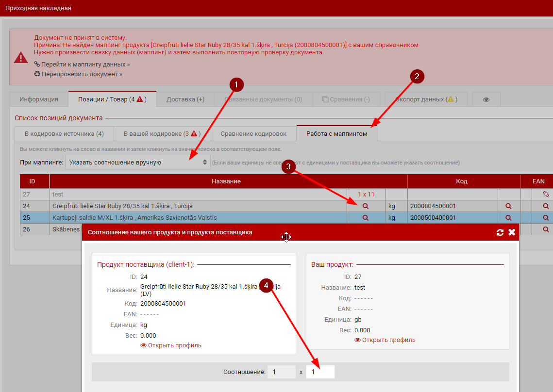Click the name search icon for Kartupeļi row
Image resolution: width=553 pixels, height=392 pixels.
(x=366, y=218)
